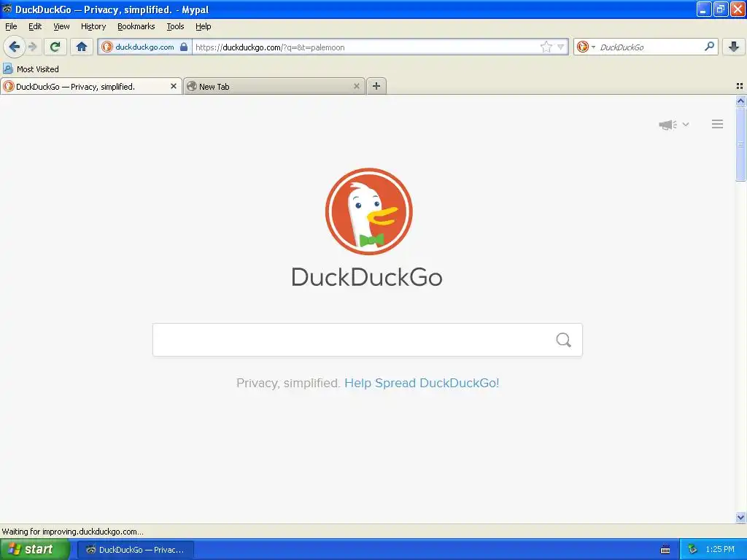Reload the current page
This screenshot has height=560, width=747.
pyautogui.click(x=55, y=47)
